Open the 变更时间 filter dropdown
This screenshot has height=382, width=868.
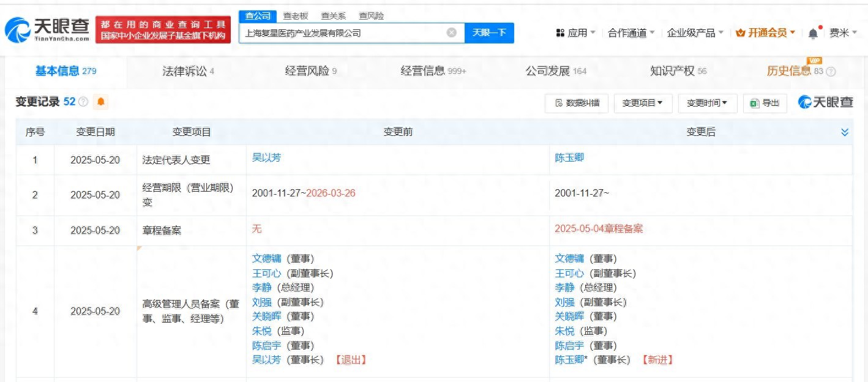(707, 103)
